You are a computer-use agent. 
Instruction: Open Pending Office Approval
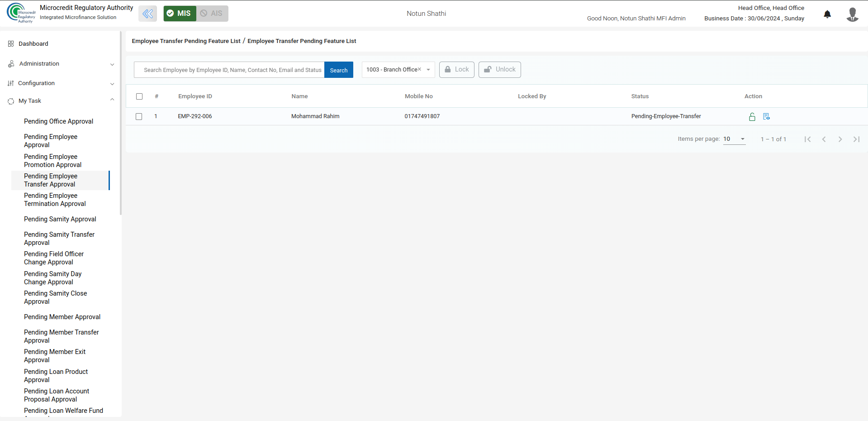tap(58, 121)
